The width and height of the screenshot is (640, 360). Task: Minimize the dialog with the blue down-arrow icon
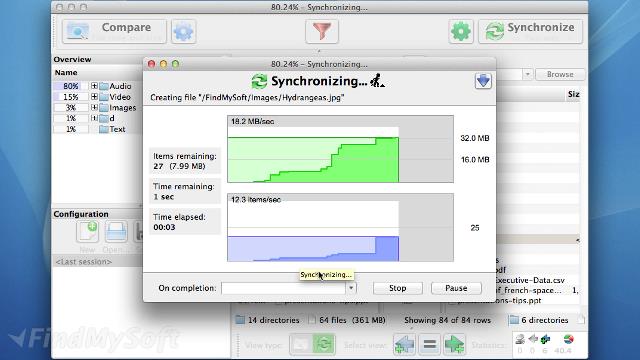click(x=483, y=81)
